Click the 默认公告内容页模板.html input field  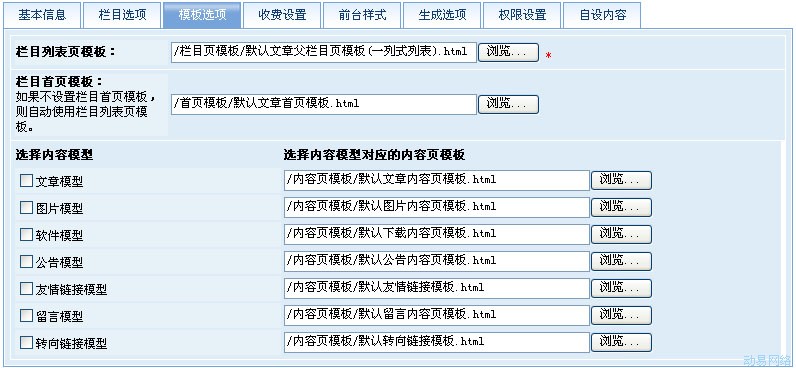[437, 261]
